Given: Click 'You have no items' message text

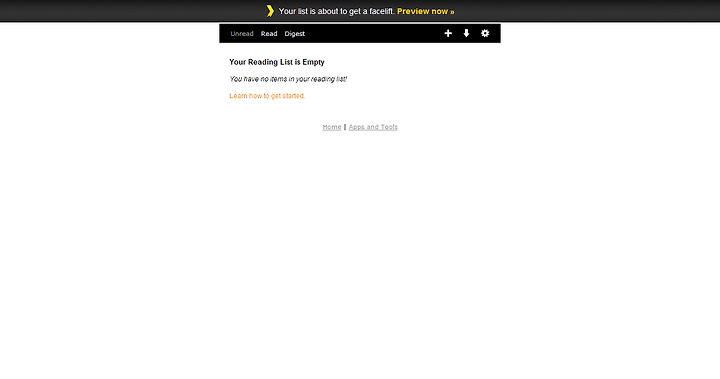Looking at the screenshot, I should 288,79.
